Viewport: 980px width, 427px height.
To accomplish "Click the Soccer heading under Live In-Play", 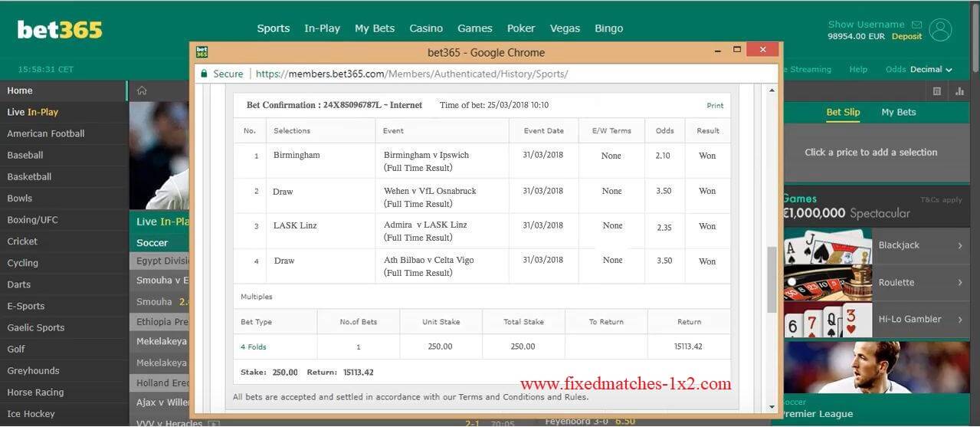I will [x=152, y=242].
